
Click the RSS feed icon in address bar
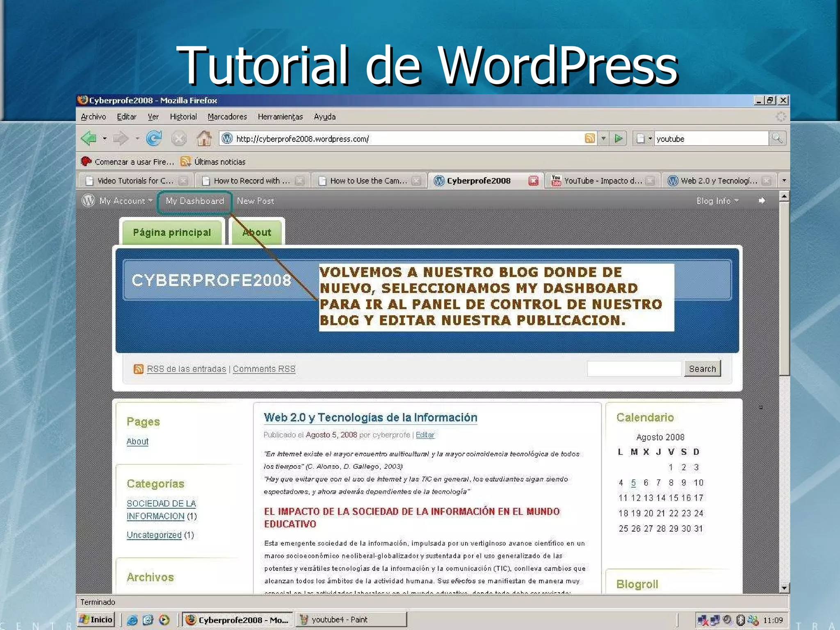tap(590, 139)
